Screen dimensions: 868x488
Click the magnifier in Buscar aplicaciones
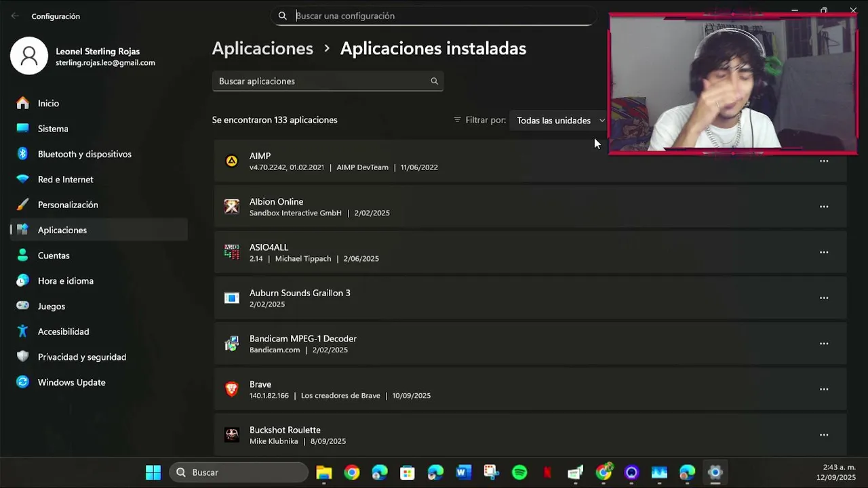[434, 81]
